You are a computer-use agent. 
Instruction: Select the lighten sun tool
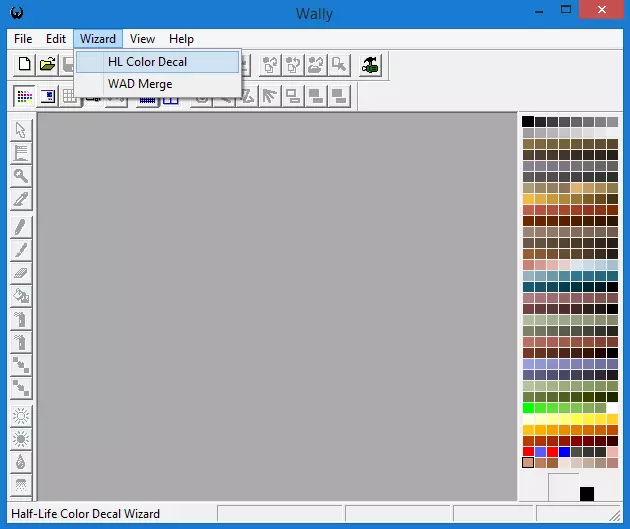tap(21, 416)
